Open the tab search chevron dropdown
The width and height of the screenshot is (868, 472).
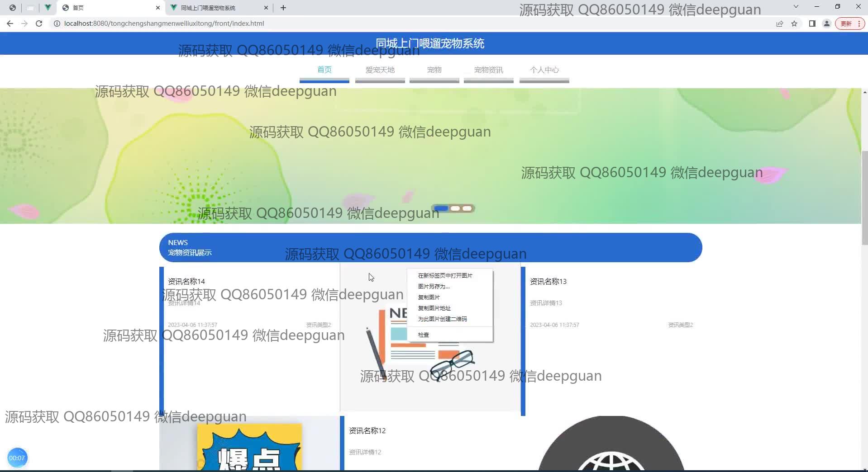[x=796, y=7]
